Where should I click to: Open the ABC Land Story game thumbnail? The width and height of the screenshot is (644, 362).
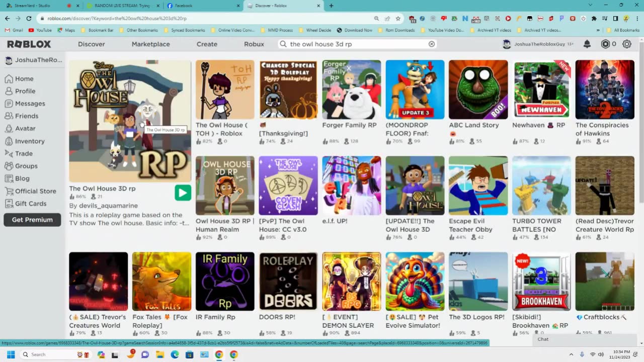pos(478,89)
